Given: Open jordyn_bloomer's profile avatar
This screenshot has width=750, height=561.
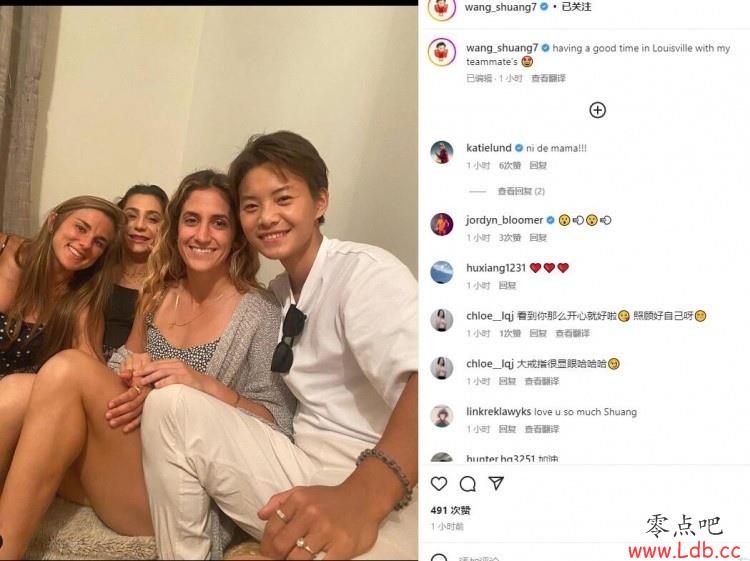Looking at the screenshot, I should pyautogui.click(x=441, y=224).
